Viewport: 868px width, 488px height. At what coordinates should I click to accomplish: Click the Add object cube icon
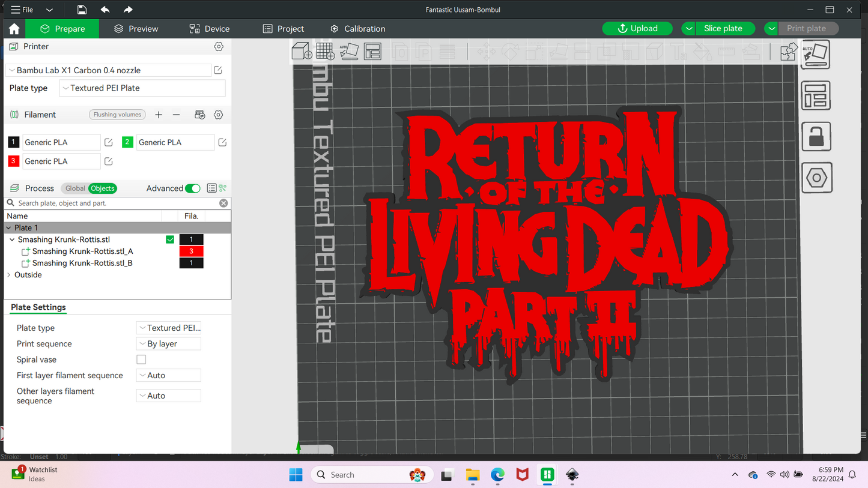pos(302,51)
